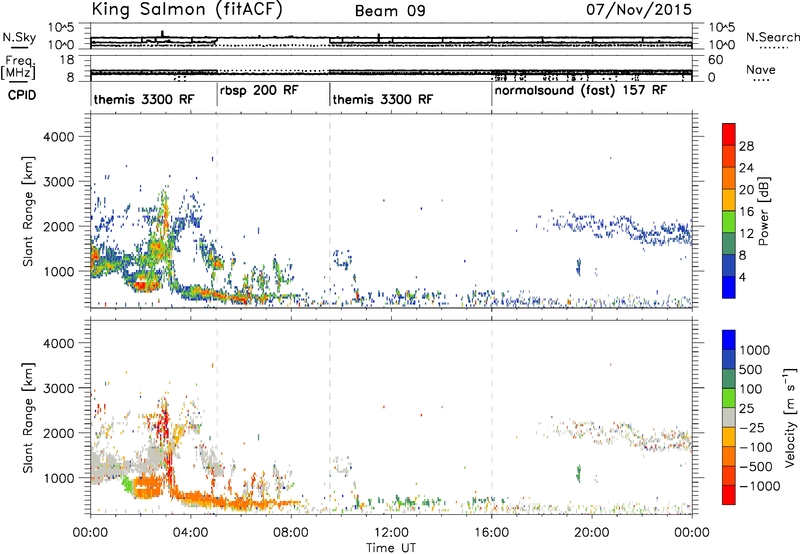Click the N.Search legend label

[772, 37]
